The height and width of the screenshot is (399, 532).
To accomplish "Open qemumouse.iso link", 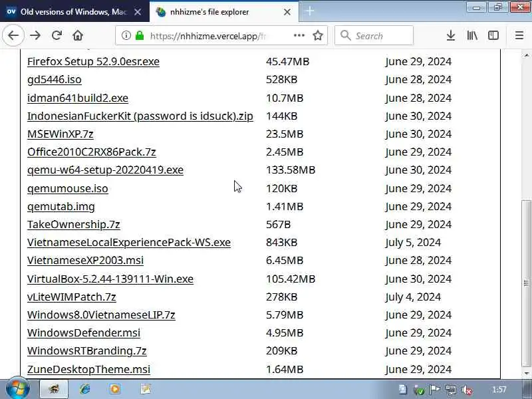I will click(x=68, y=188).
